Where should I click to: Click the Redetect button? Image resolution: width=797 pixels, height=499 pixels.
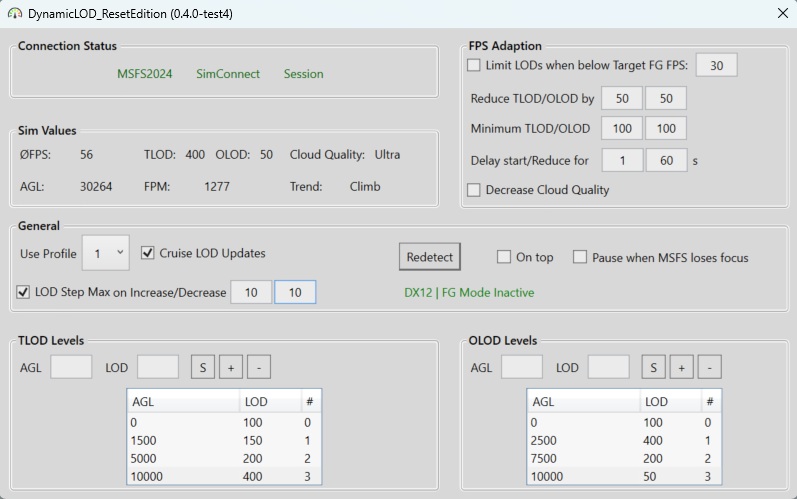(x=430, y=257)
